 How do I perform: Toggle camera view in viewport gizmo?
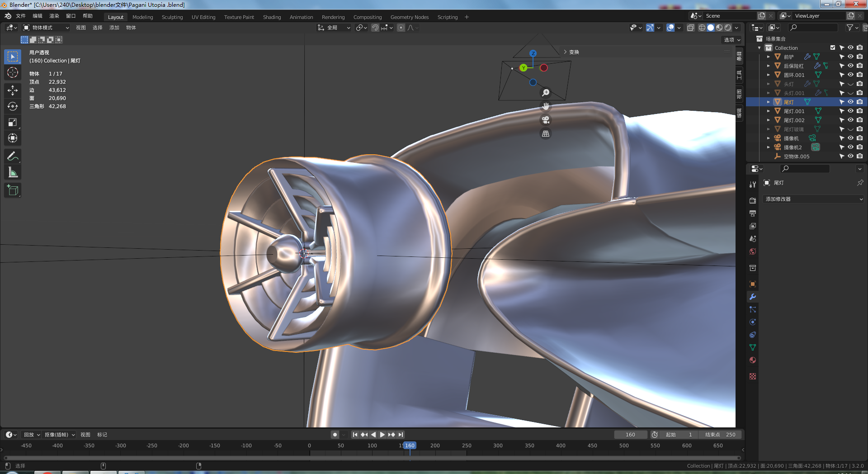pos(546,120)
